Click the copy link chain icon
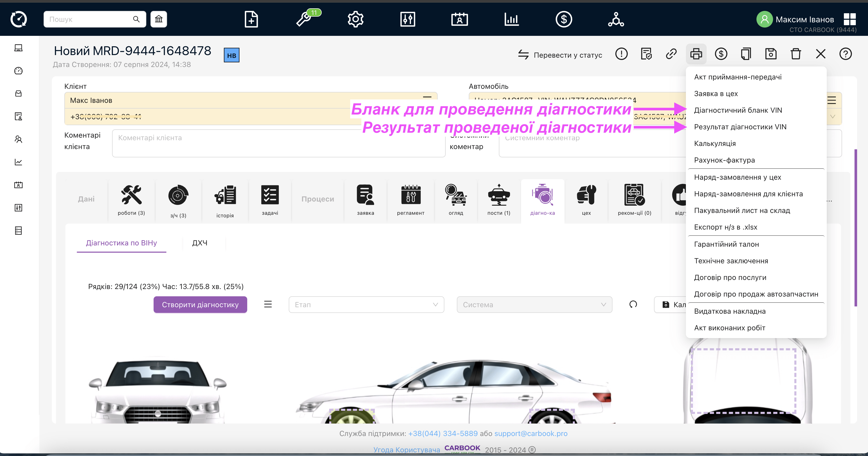868x456 pixels. coord(671,54)
